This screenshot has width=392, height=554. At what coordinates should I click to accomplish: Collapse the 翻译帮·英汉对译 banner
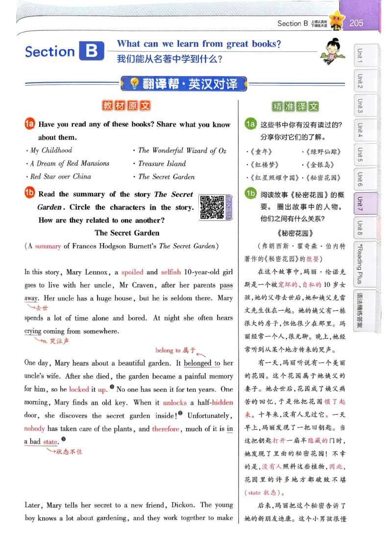184,83
